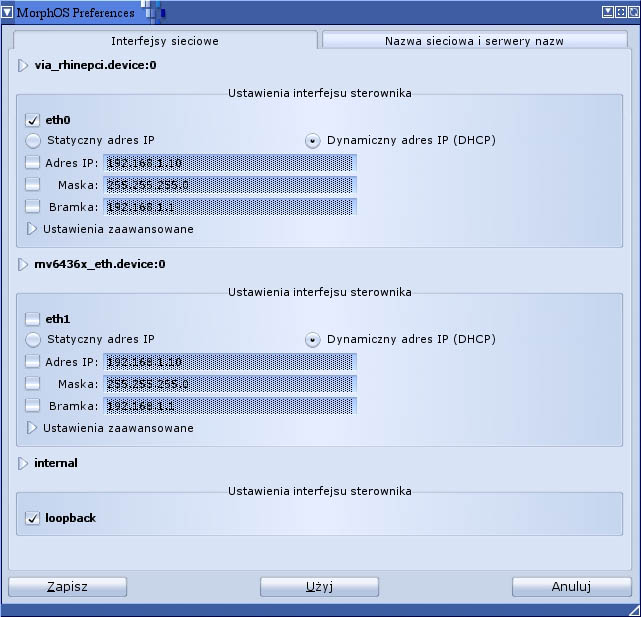This screenshot has width=641, height=617.
Task: Click eth0 Bramka field 192.168.1.1
Action: [x=230, y=207]
